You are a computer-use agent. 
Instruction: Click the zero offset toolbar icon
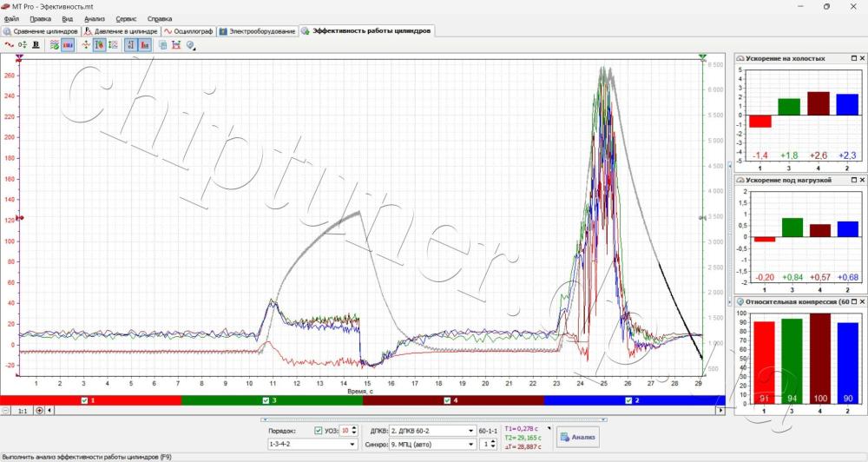(x=23, y=45)
